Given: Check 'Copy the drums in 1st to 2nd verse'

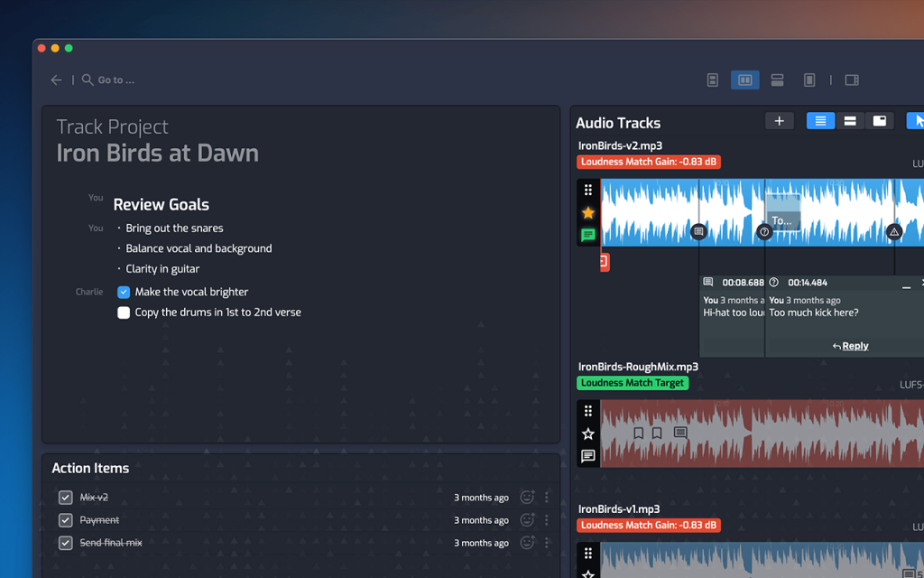Looking at the screenshot, I should pyautogui.click(x=124, y=312).
